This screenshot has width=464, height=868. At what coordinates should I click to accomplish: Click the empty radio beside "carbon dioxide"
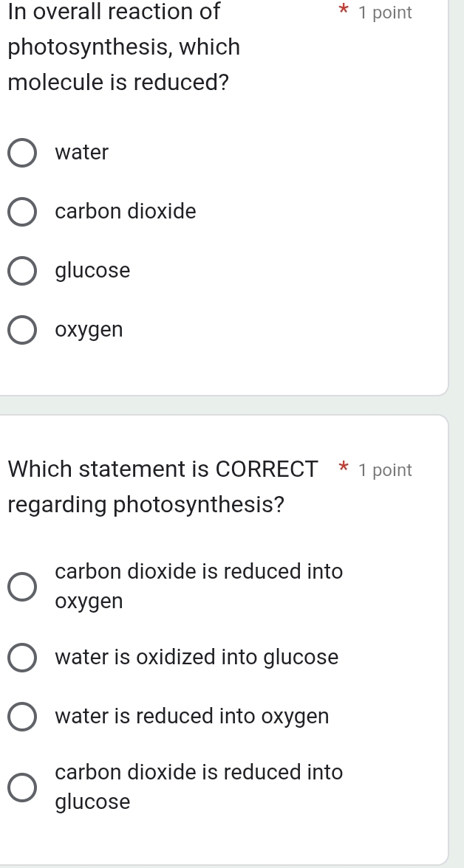pyautogui.click(x=22, y=212)
